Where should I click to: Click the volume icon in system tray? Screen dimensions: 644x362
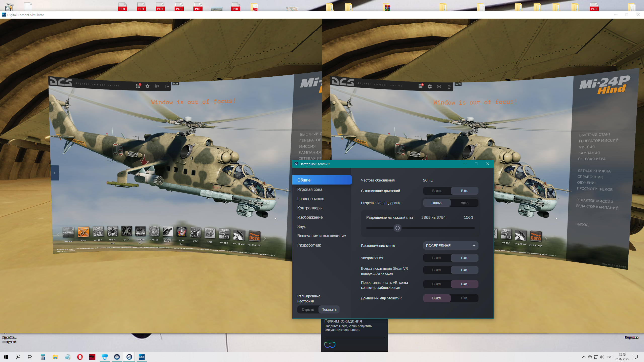pos(602,357)
